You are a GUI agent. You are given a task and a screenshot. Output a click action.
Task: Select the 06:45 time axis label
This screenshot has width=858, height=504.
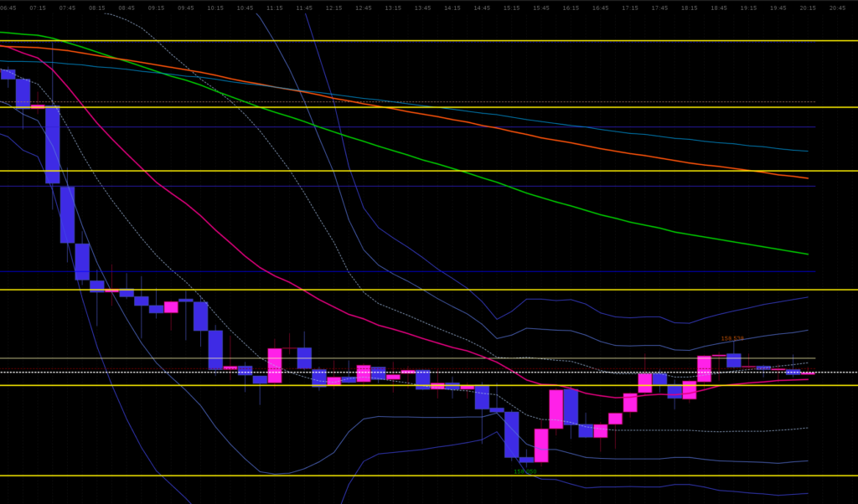tap(8, 8)
